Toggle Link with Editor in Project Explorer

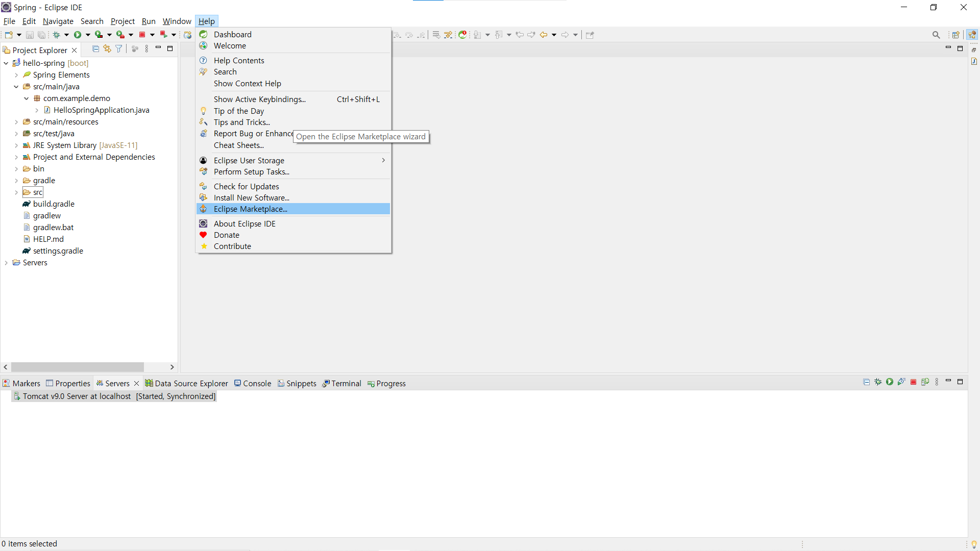click(107, 49)
